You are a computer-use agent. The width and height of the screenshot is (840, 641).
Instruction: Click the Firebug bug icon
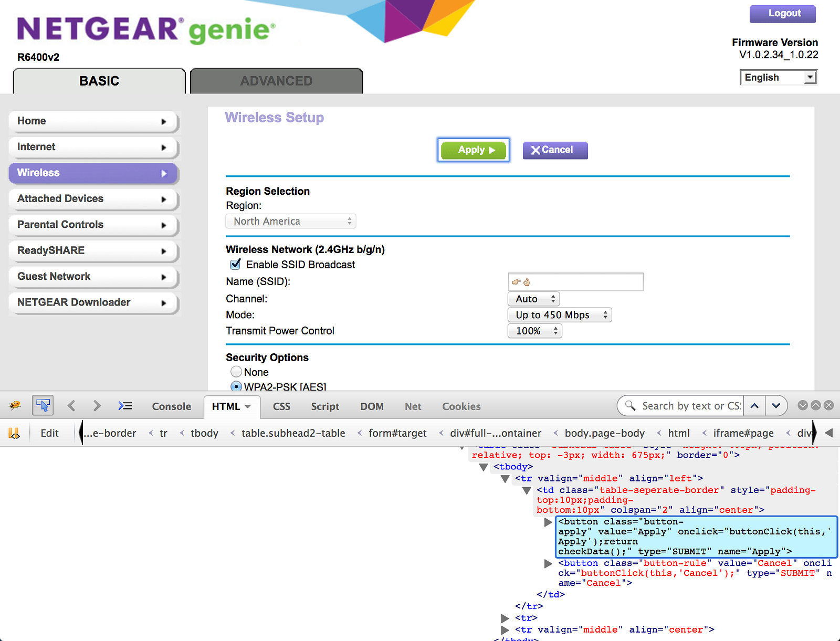(15, 405)
